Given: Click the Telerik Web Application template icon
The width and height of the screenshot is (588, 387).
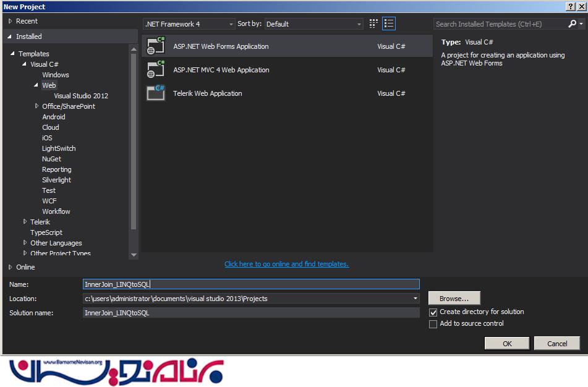Looking at the screenshot, I should coord(155,93).
